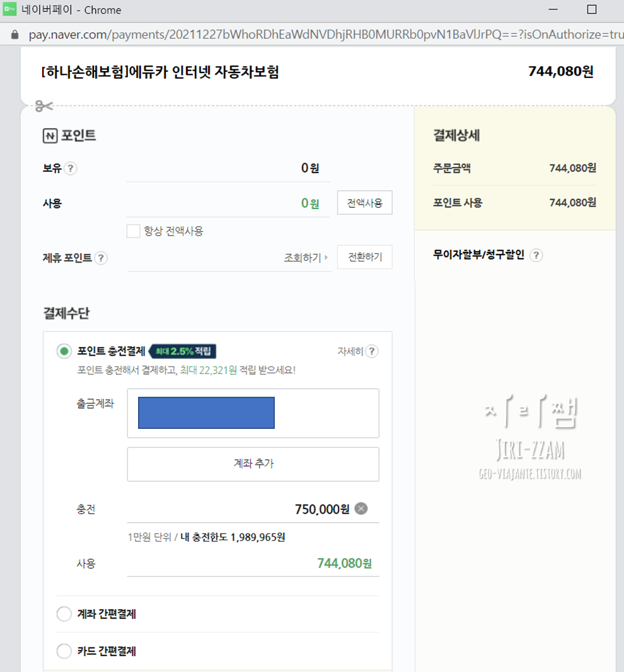Enable 항상 전액사용 checkbox
The image size is (624, 672).
coord(134,231)
